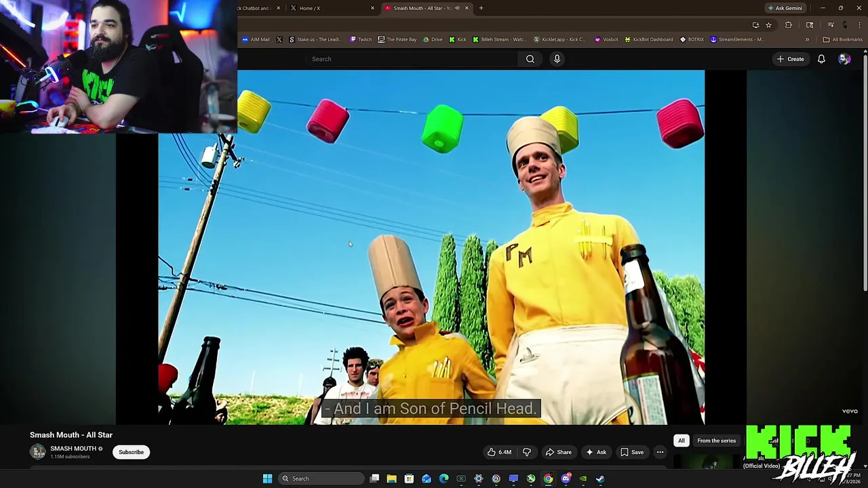Open File Explorer from taskbar

point(391,479)
